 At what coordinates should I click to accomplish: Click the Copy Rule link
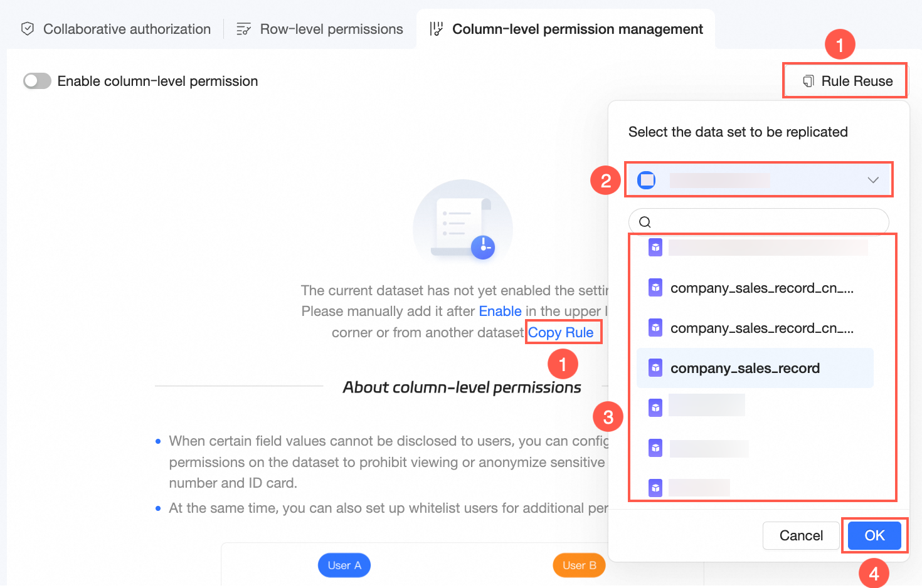tap(561, 332)
